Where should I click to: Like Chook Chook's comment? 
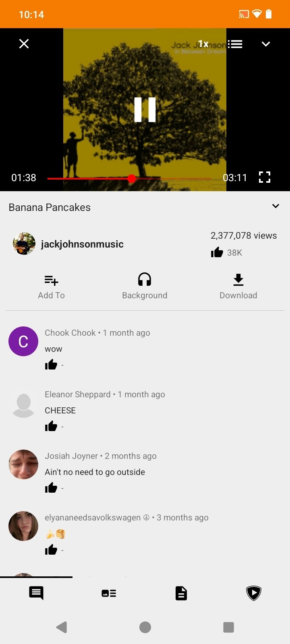[51, 365]
